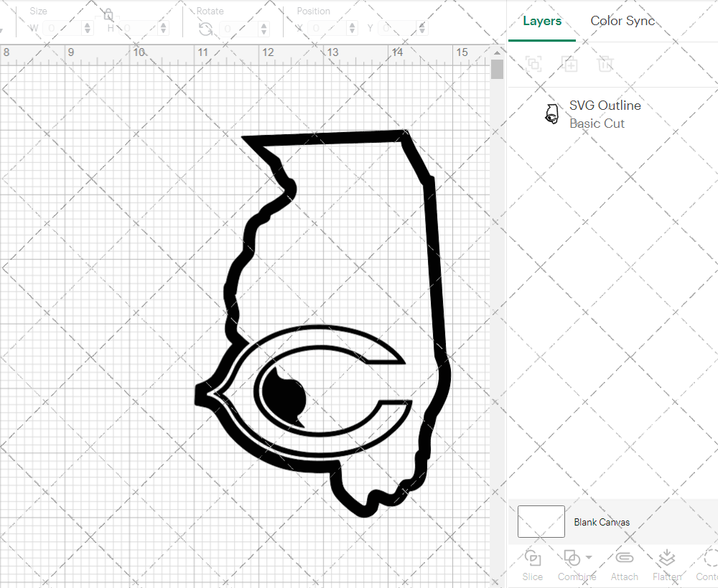718x588 pixels.
Task: Click the trash icon to delete the layer
Action: point(605,65)
